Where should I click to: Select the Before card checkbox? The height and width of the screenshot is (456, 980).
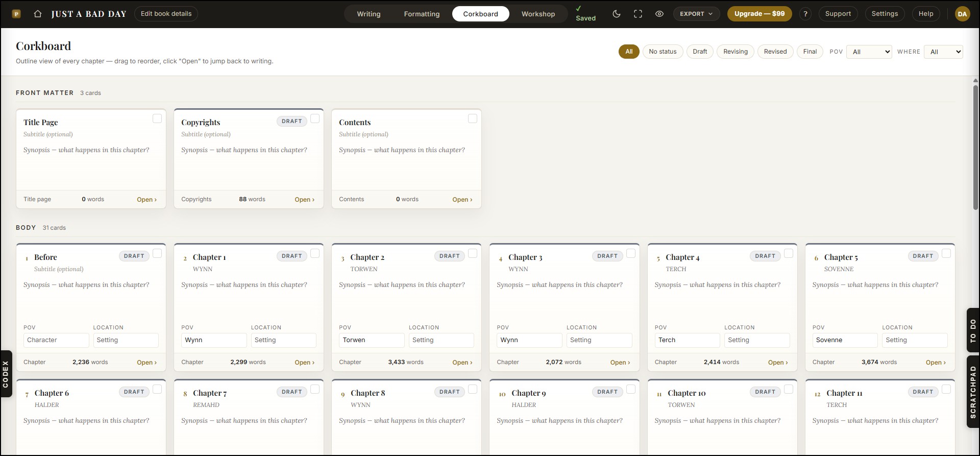click(157, 253)
